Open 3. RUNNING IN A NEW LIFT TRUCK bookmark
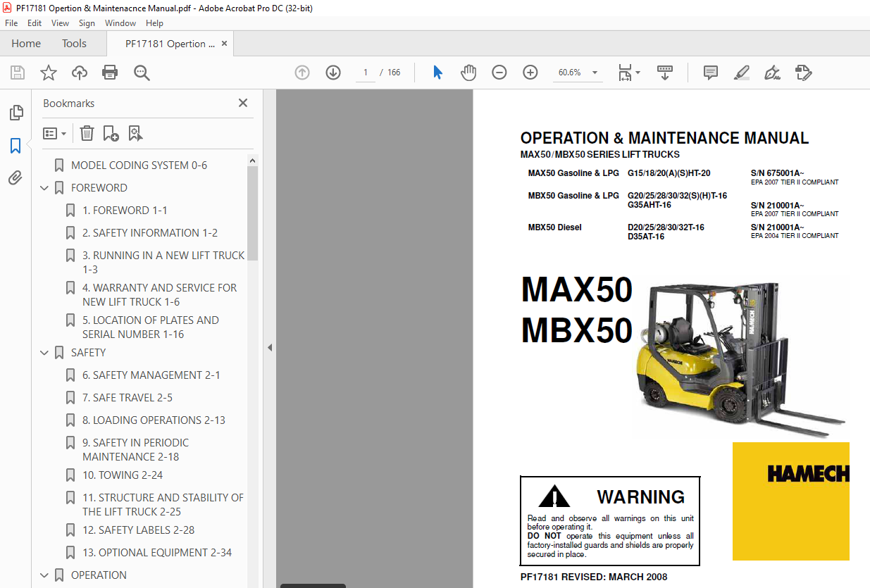870x588 pixels. point(163,262)
